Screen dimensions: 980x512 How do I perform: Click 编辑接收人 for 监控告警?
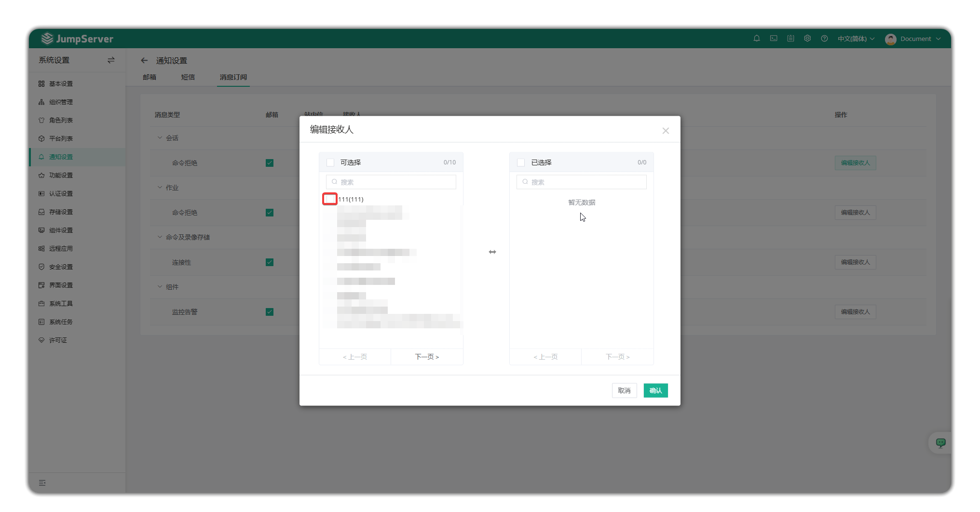[856, 312]
